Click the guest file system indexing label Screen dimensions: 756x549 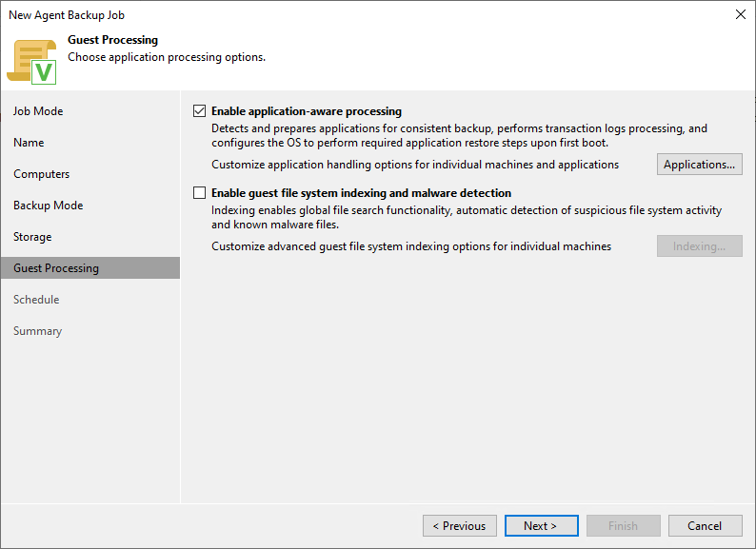coord(361,193)
